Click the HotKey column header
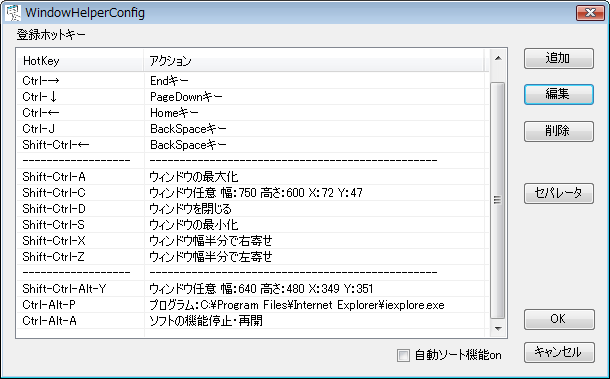Viewport: 610px width, 379px height. click(80, 61)
